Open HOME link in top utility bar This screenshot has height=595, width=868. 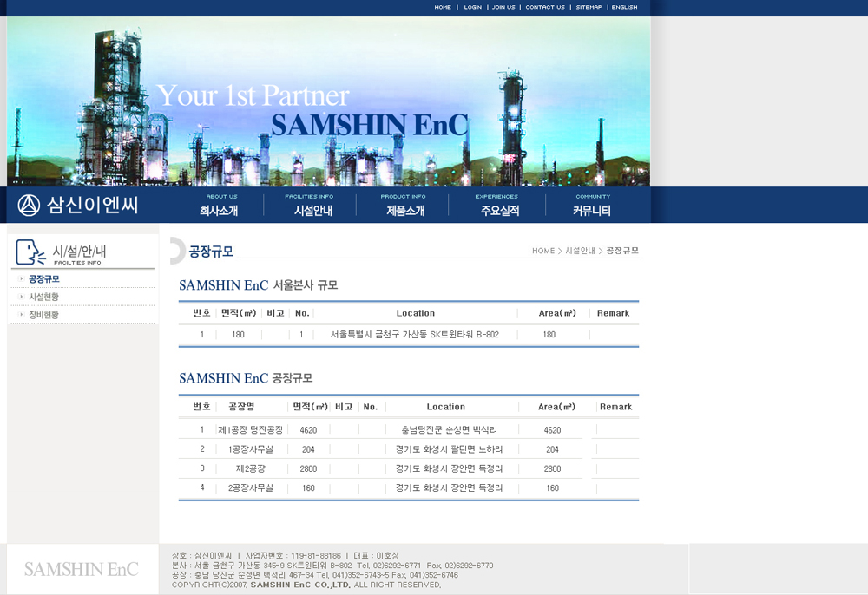(x=443, y=7)
